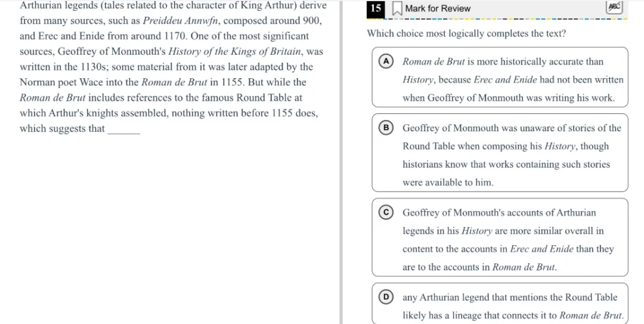Select answer choice C radio circle

pyautogui.click(x=386, y=212)
